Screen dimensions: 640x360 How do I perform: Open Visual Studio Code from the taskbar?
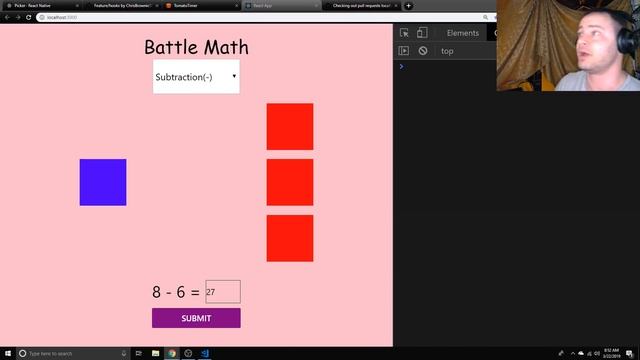pyautogui.click(x=204, y=353)
